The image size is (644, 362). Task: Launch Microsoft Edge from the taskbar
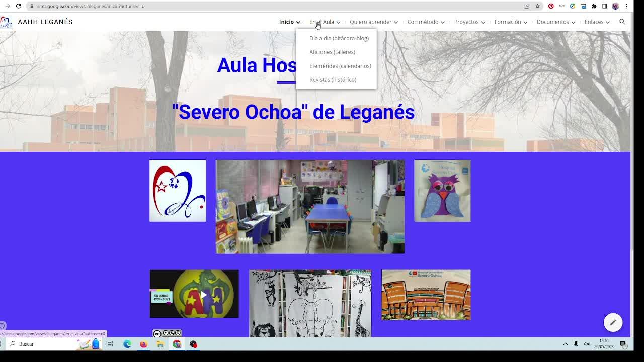click(127, 344)
